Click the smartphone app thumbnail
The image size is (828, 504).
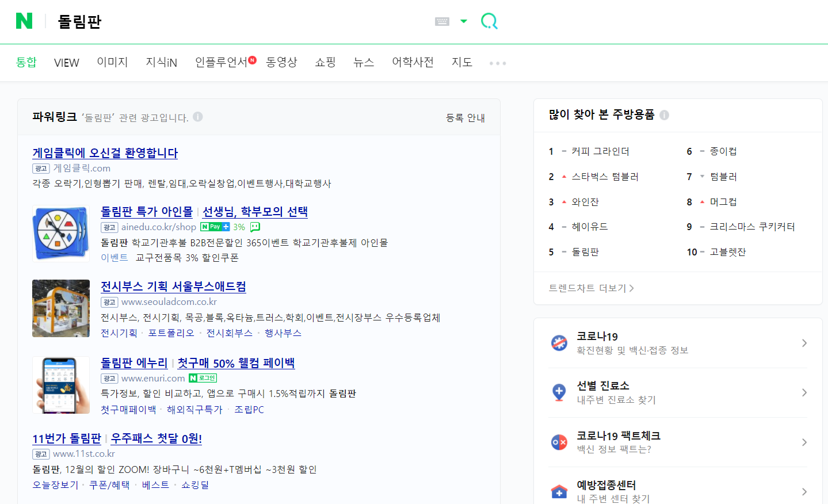pos(61,385)
